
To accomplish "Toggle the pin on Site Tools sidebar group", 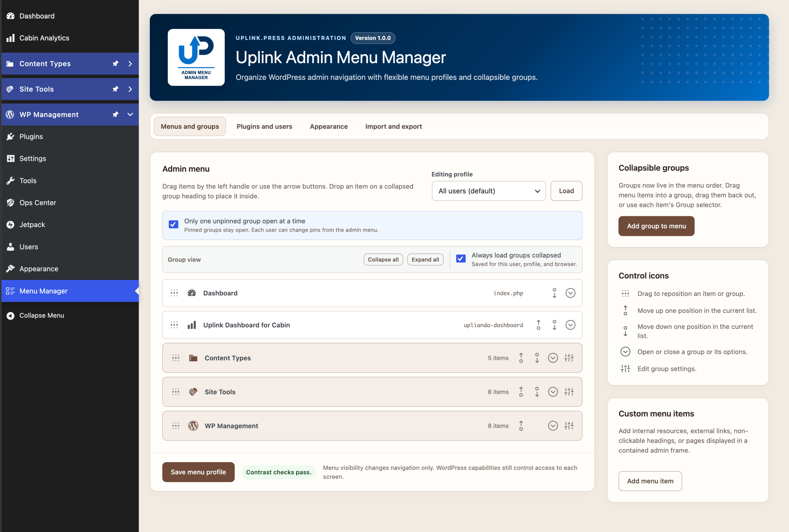I will point(115,89).
